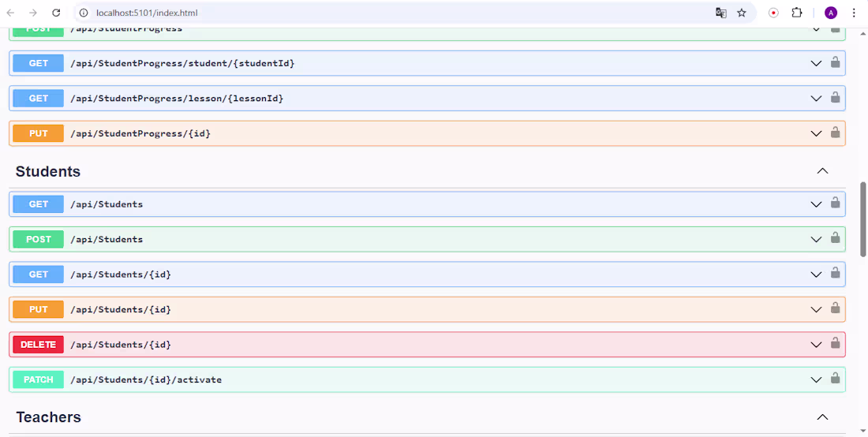868x437 pixels.
Task: Click lock icon on PATCH Students/{id}/activate
Action: click(x=836, y=379)
